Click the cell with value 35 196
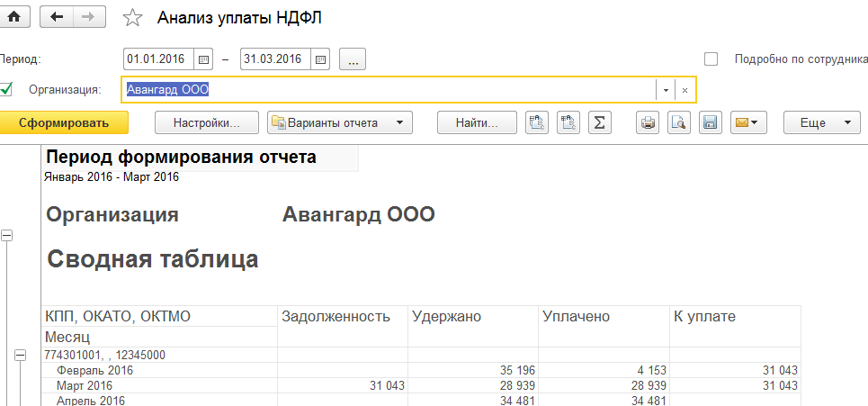Image resolution: width=868 pixels, height=406 pixels. [473, 371]
